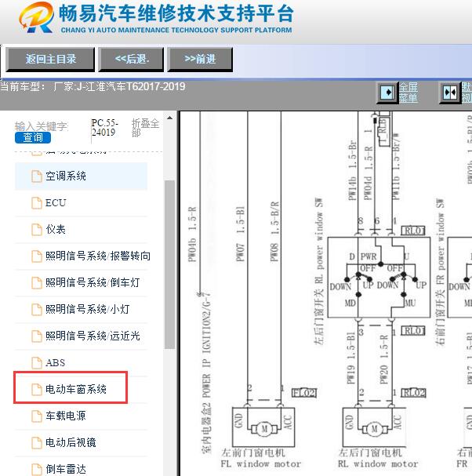Screen dimensions: 472x476
Task: Click the FL02 connector label
Action: click(304, 393)
